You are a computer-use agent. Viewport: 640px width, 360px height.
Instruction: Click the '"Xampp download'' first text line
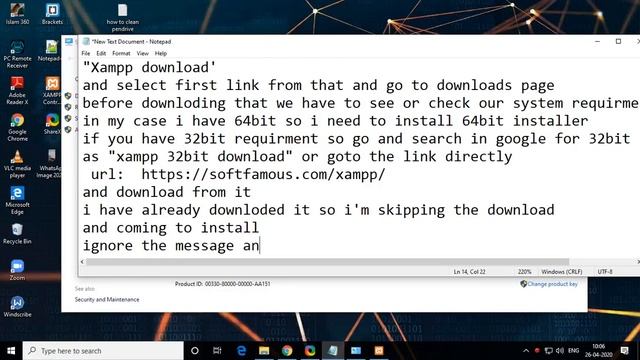(x=149, y=67)
